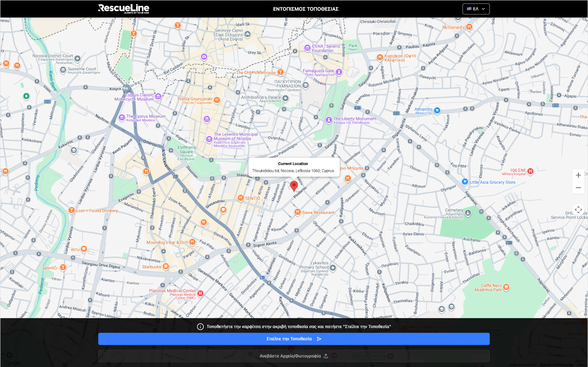Click Thoukididou 6d address text
The width and height of the screenshot is (588, 367).
293,171
